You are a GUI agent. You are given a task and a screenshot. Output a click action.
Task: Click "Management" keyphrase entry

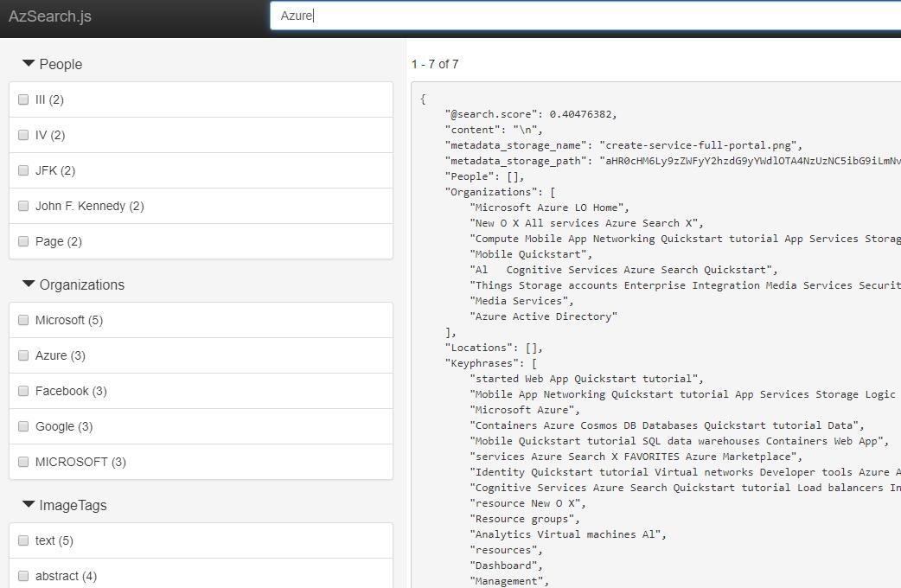[x=509, y=581]
